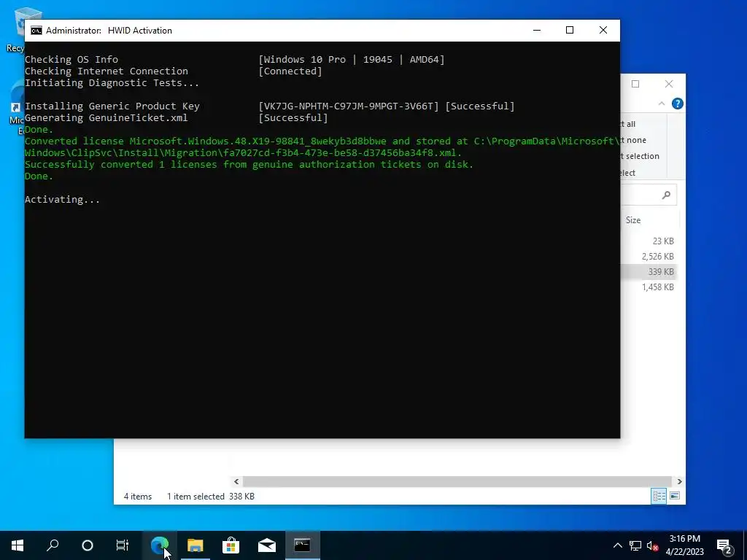Open Task View on taskbar
Screen dimensions: 747x560
[x=123, y=545]
